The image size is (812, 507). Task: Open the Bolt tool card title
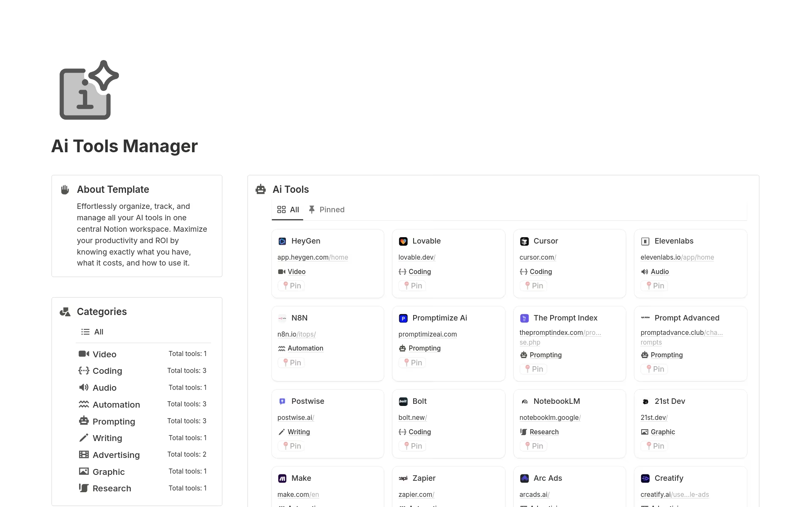click(x=419, y=401)
